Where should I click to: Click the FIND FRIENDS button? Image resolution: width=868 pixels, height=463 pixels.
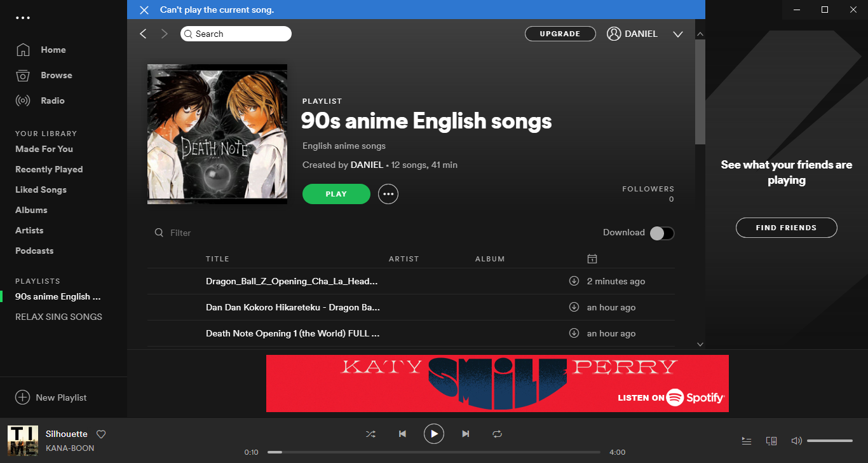(786, 228)
